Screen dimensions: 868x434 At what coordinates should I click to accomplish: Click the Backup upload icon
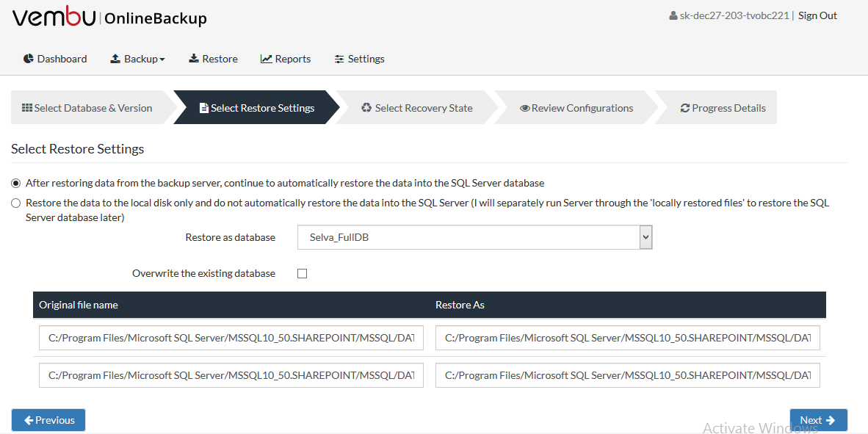pyautogui.click(x=115, y=59)
